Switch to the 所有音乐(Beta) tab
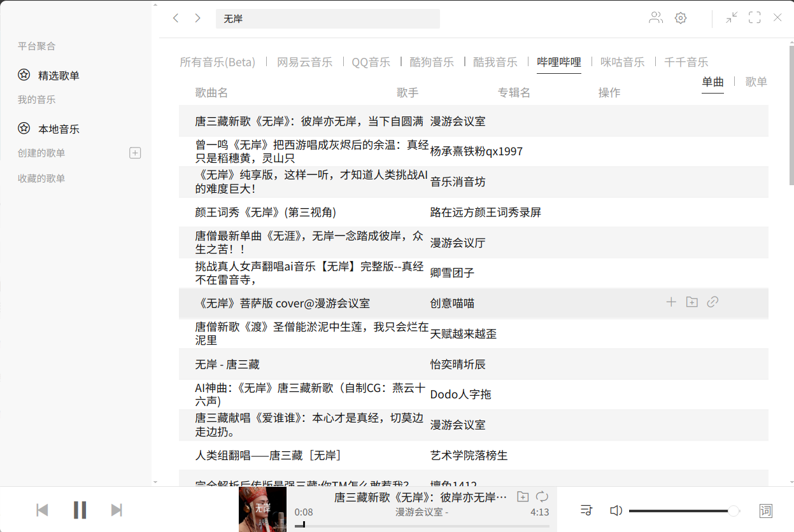The width and height of the screenshot is (794, 532). (218, 62)
